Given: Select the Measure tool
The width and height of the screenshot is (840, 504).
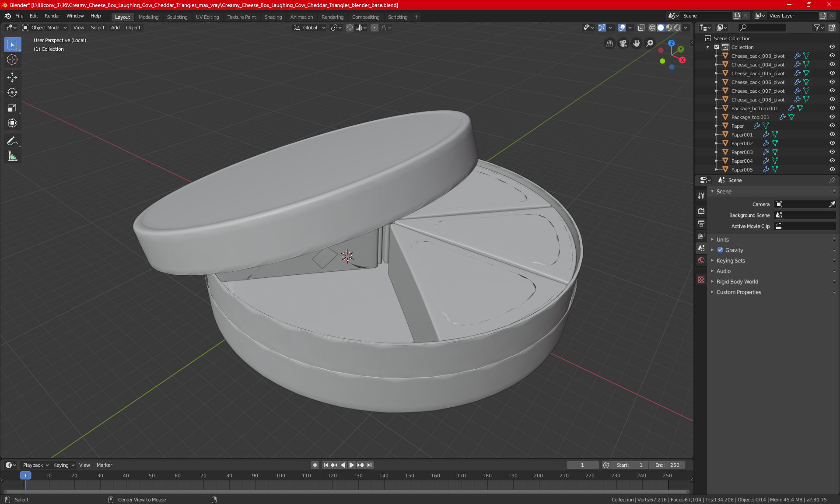Looking at the screenshot, I should [12, 156].
